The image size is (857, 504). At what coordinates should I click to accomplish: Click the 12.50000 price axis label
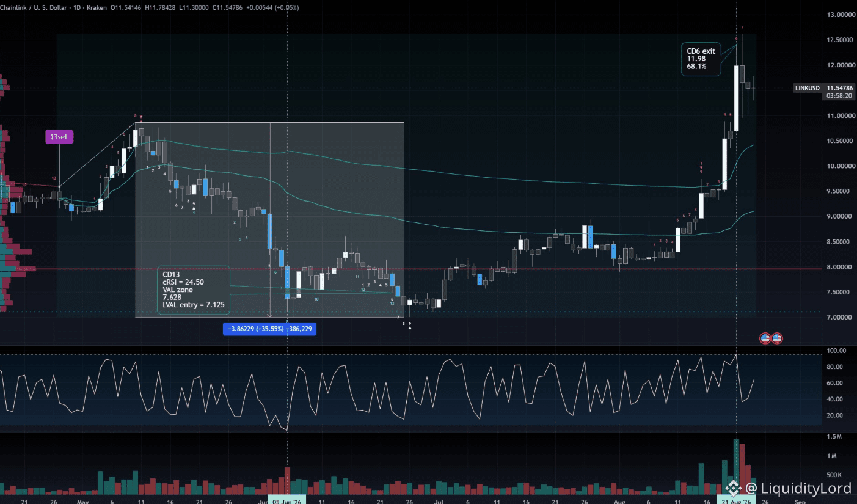pyautogui.click(x=839, y=40)
